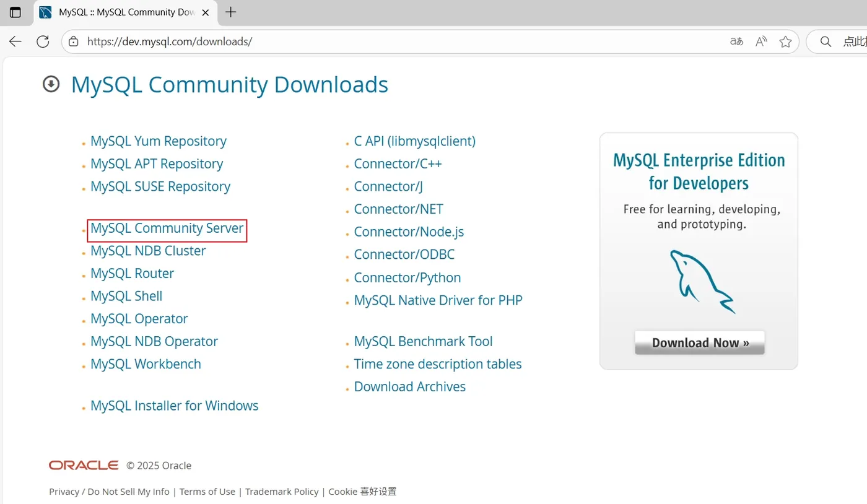867x504 pixels.
Task: Open Connector/Python download link
Action: point(407,277)
